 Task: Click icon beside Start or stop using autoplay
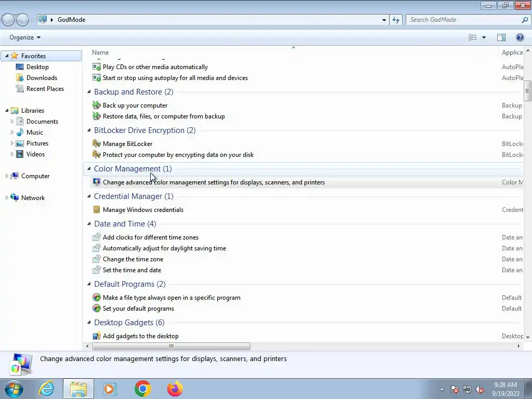[97, 78]
